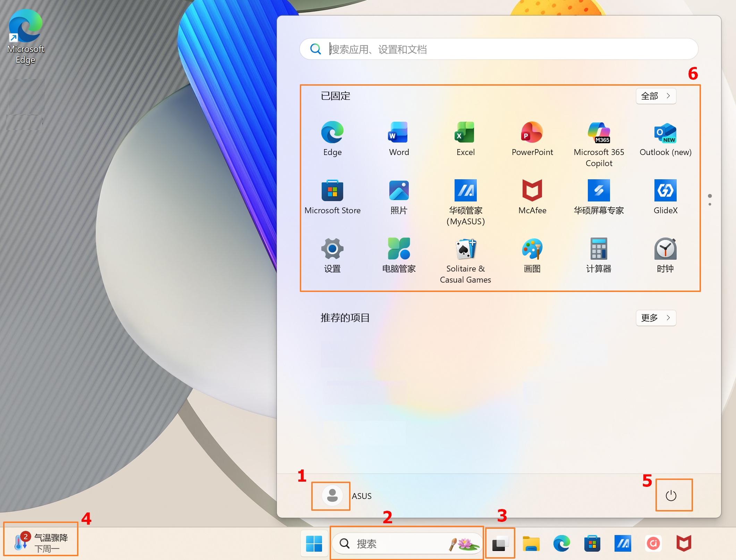
Task: Open PowerPoint pinned app
Action: 532,132
